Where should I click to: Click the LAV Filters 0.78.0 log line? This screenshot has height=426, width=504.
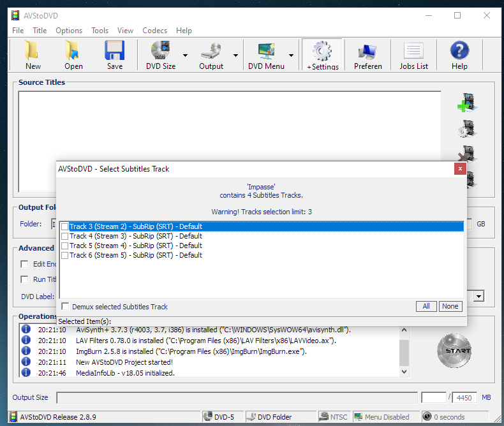point(205,341)
